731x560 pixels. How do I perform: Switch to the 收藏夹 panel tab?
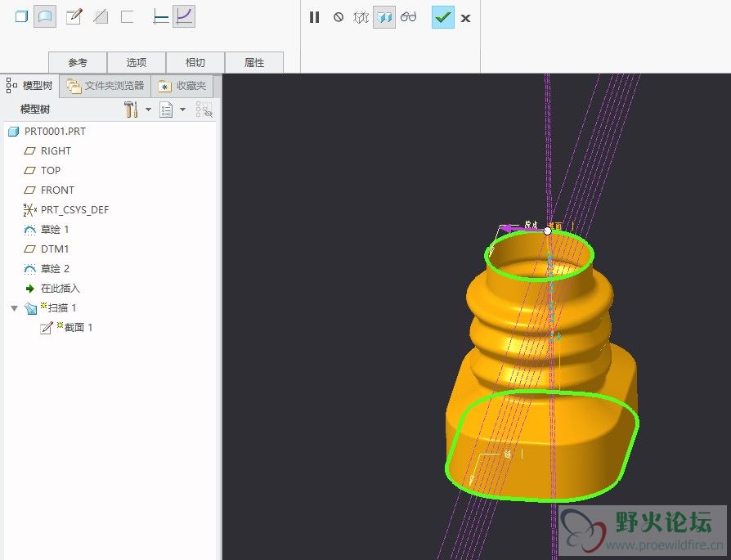[182, 86]
